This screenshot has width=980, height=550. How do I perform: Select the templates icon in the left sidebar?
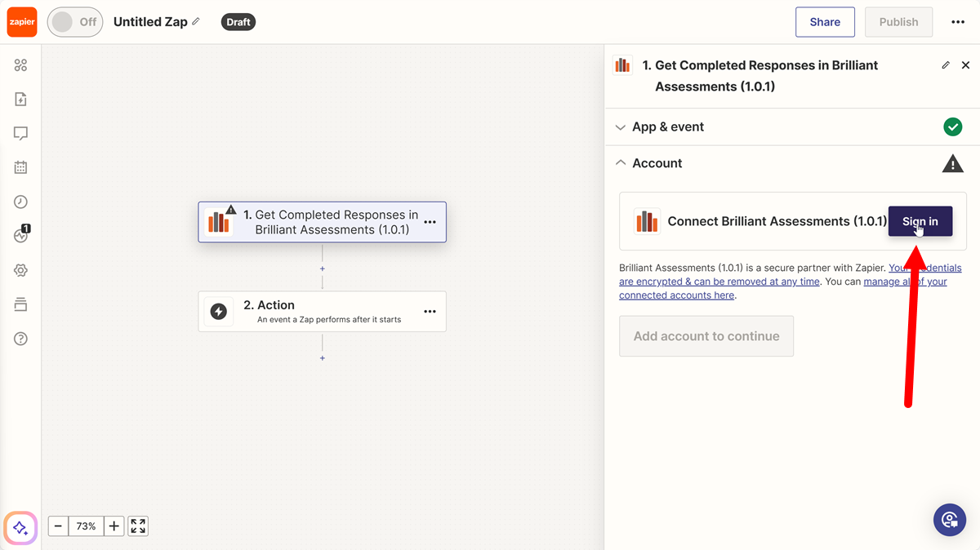(20, 99)
